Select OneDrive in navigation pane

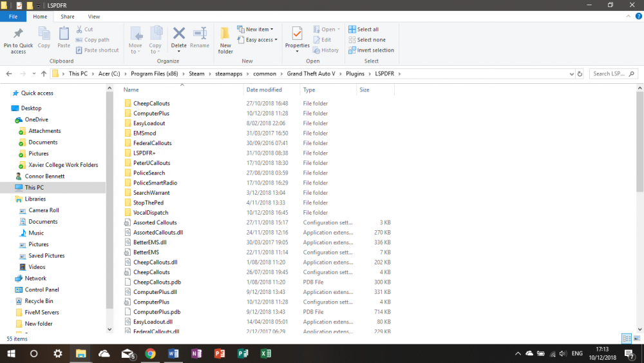pos(36,120)
